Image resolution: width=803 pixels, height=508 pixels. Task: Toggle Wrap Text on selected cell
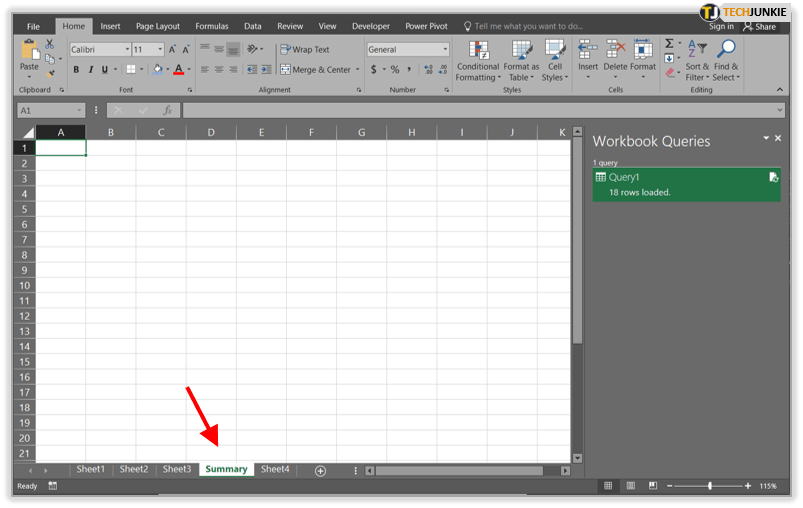coord(305,49)
